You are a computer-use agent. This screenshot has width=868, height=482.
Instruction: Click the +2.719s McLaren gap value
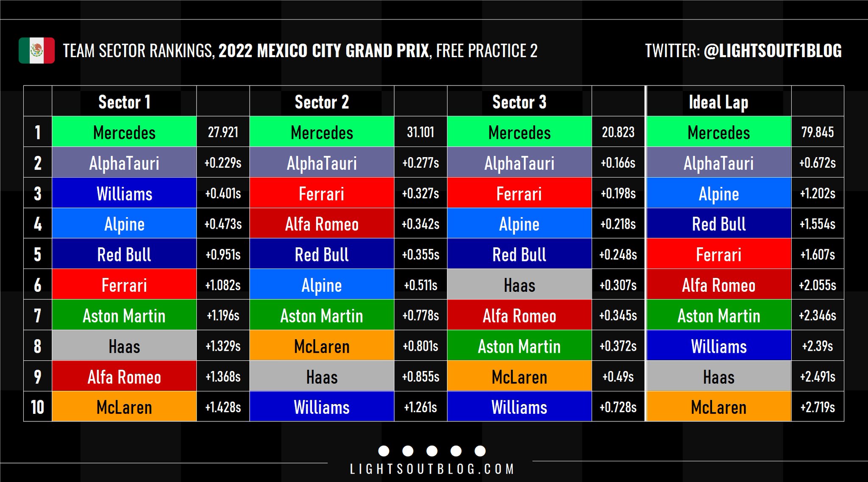click(817, 407)
